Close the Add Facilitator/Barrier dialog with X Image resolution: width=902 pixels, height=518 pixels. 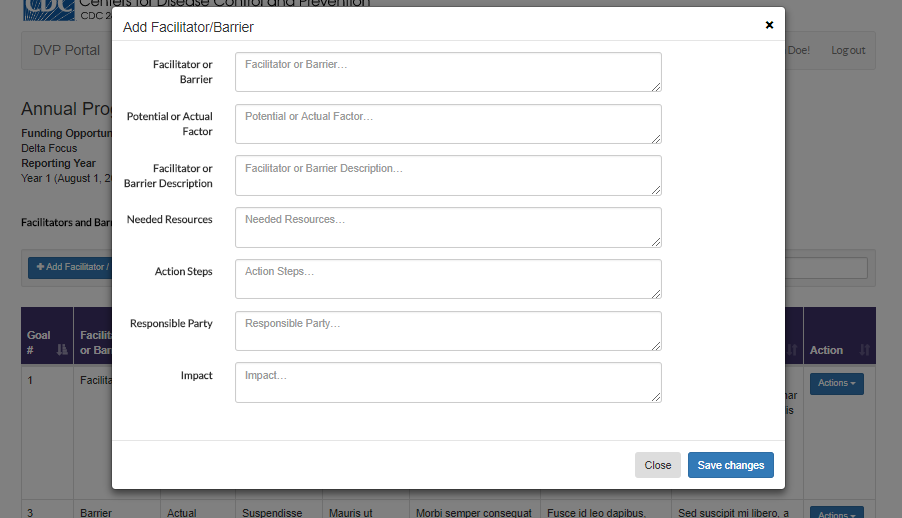click(769, 25)
